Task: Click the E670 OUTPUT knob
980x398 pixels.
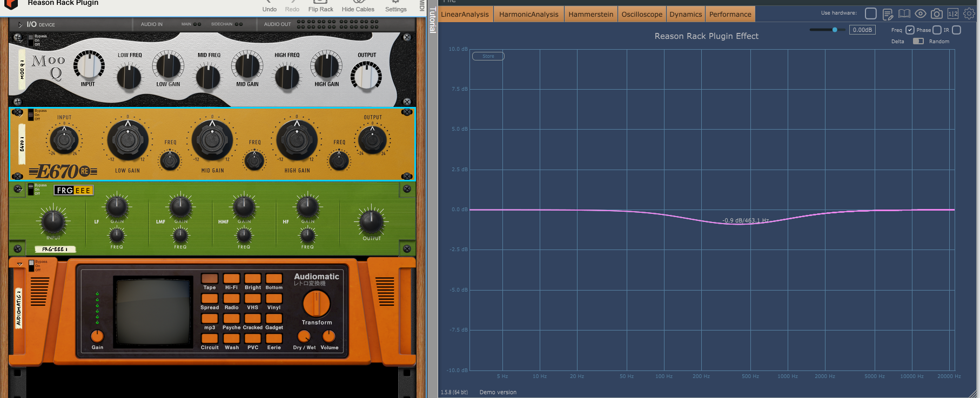Action: pos(372,140)
